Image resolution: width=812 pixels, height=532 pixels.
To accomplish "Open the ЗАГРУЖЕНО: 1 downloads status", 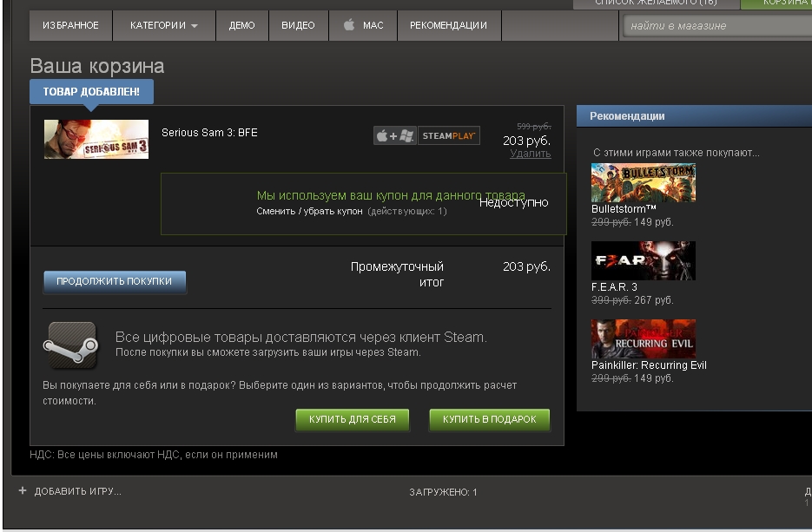I will click(x=443, y=492).
